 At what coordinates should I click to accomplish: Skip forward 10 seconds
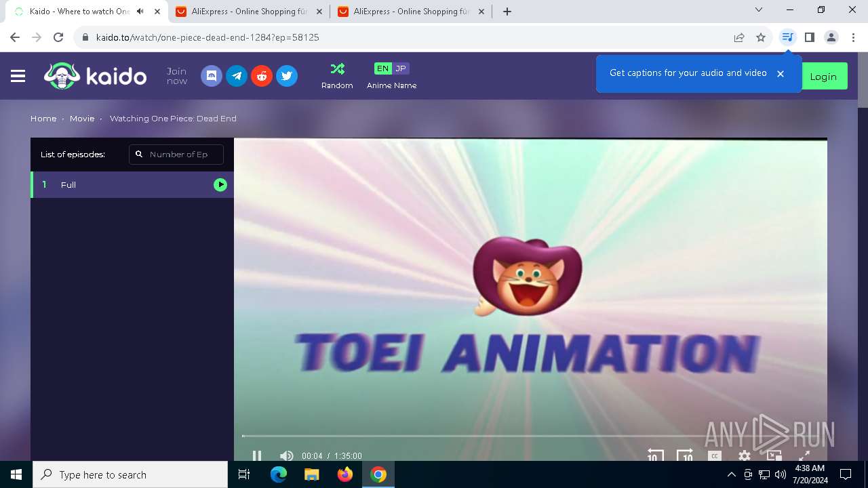click(x=685, y=455)
